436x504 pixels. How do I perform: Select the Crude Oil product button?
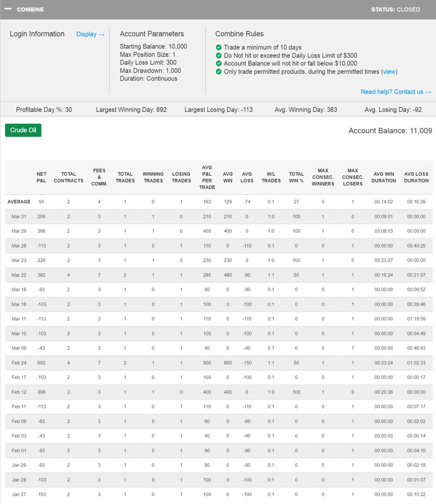pos(23,130)
